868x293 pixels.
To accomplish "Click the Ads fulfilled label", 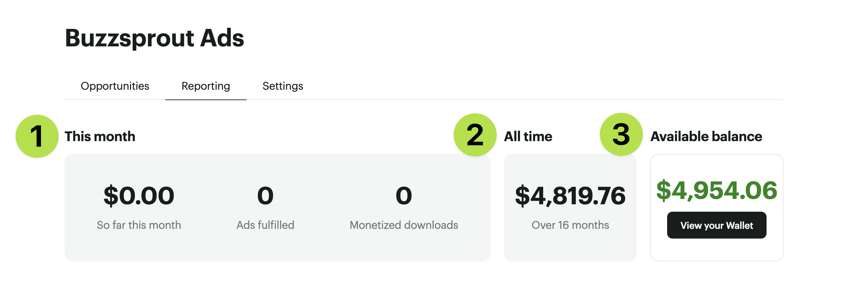I will (x=265, y=225).
